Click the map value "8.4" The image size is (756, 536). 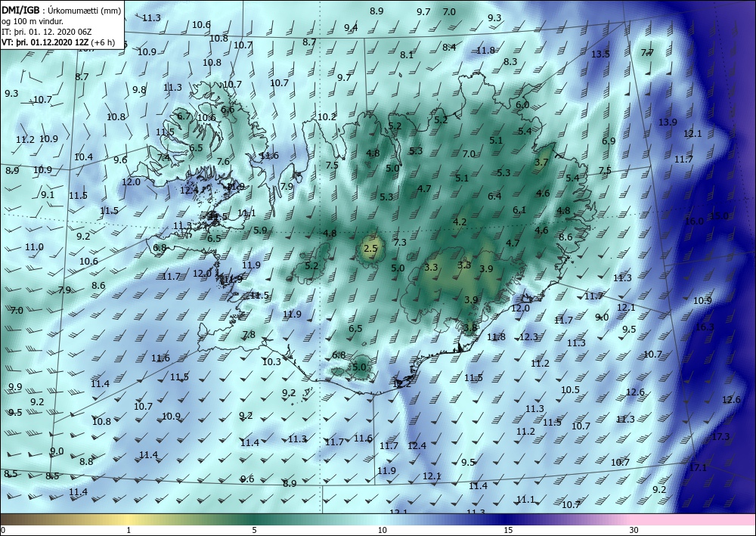click(x=449, y=47)
